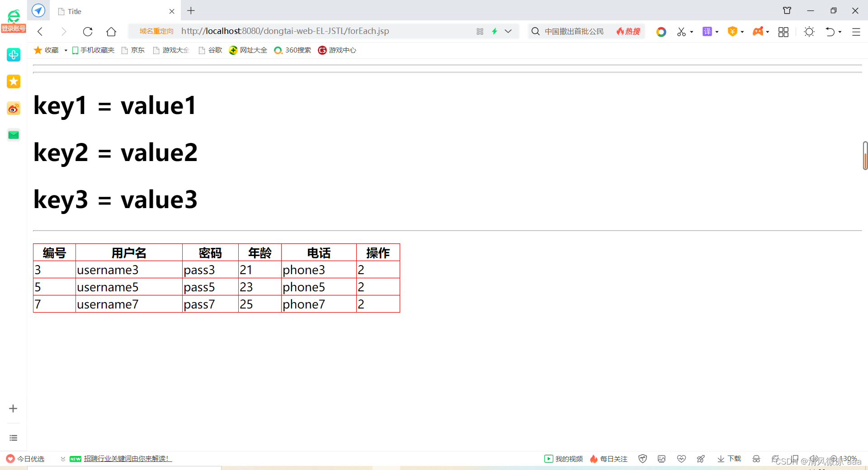Open 手机收藏夹 mobile bookmarks
This screenshot has height=470, width=868.
[x=93, y=50]
